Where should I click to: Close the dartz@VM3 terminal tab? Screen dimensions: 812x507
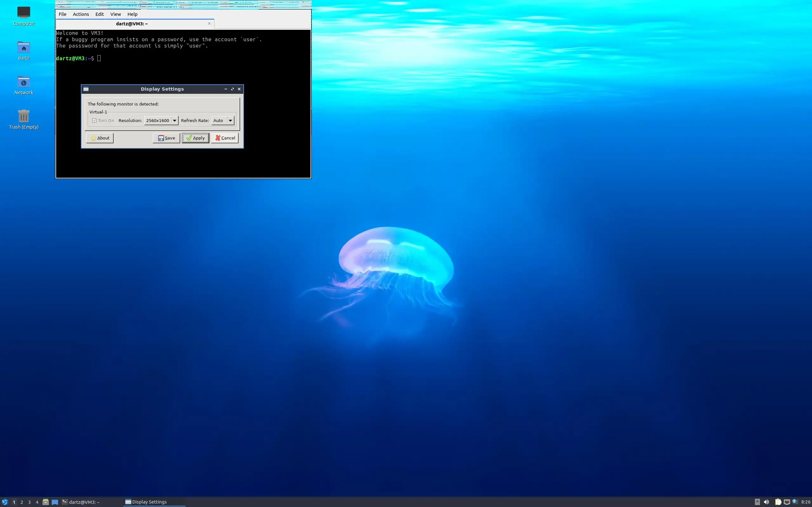tap(209, 23)
